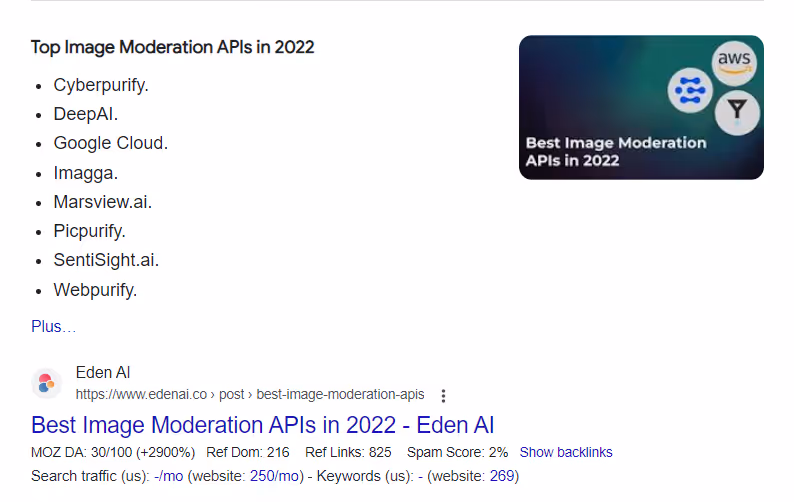
Task: Click the blue nodes logo in thumbnail
Action: 690,90
